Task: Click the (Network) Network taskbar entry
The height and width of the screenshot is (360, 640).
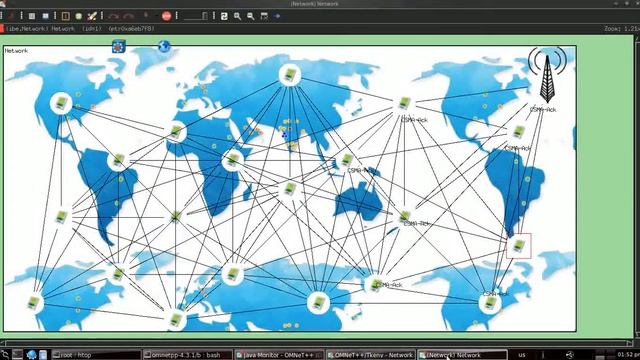Action: (x=462, y=355)
